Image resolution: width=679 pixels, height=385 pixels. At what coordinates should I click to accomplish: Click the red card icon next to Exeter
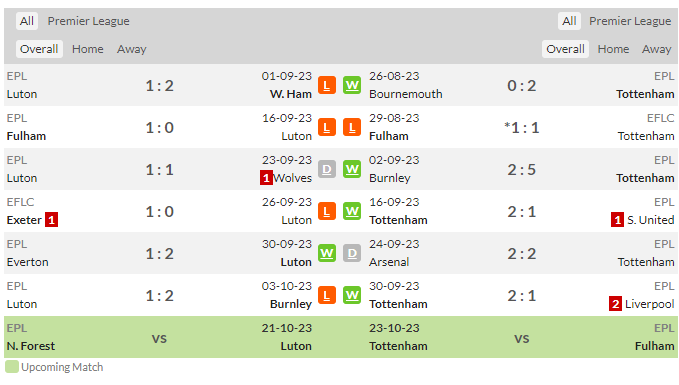tap(52, 220)
